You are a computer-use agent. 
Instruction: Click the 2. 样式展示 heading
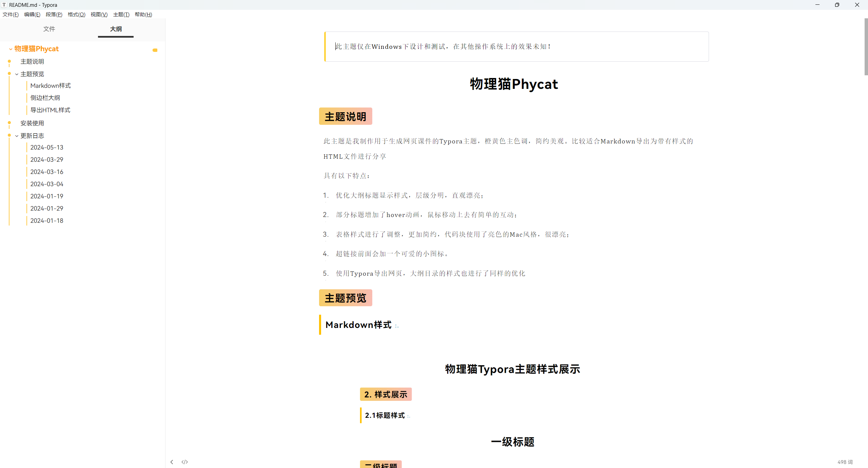click(386, 394)
